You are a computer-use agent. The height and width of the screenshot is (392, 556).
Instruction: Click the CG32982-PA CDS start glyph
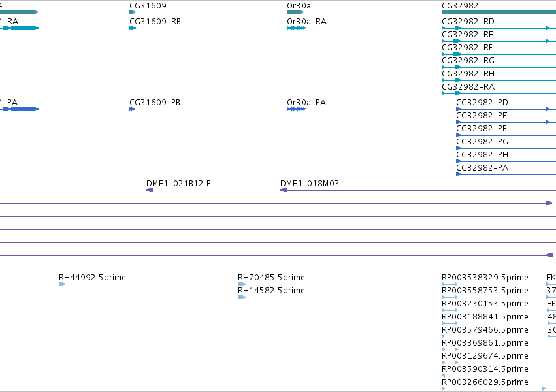[459, 174]
